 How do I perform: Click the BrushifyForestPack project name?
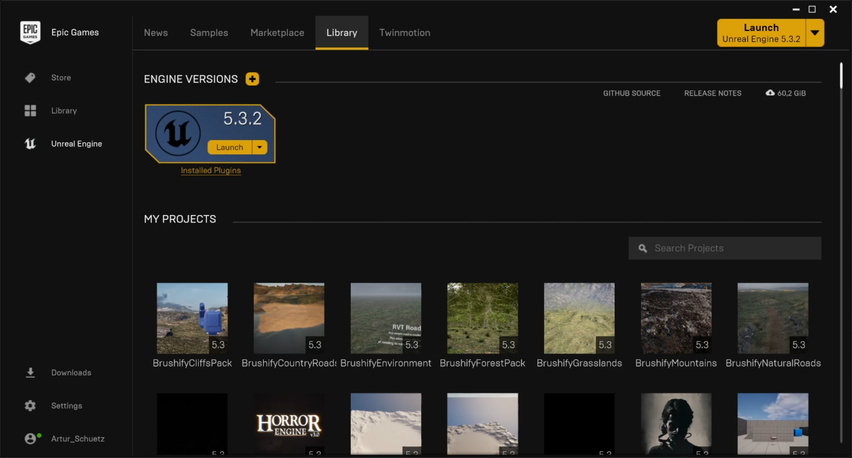coord(483,363)
